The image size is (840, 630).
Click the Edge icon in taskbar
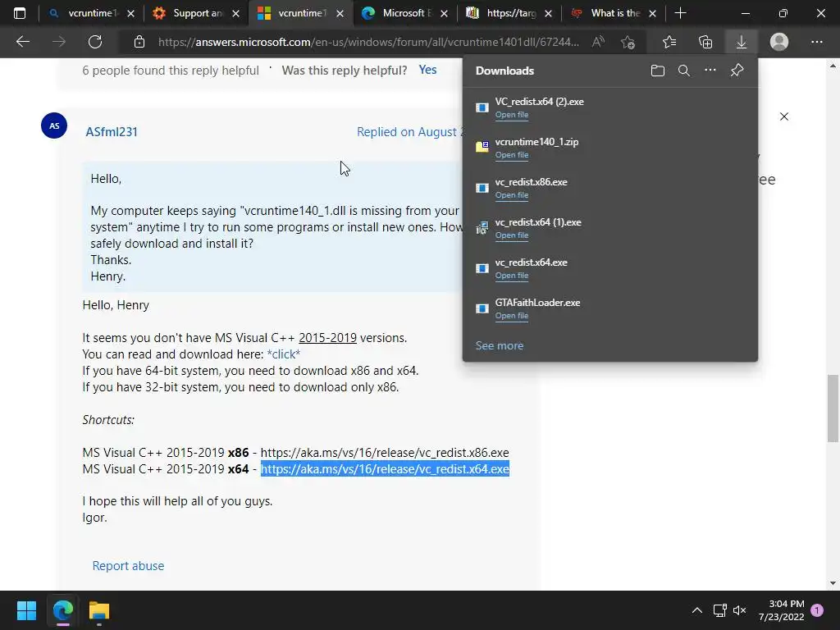[x=62, y=610]
